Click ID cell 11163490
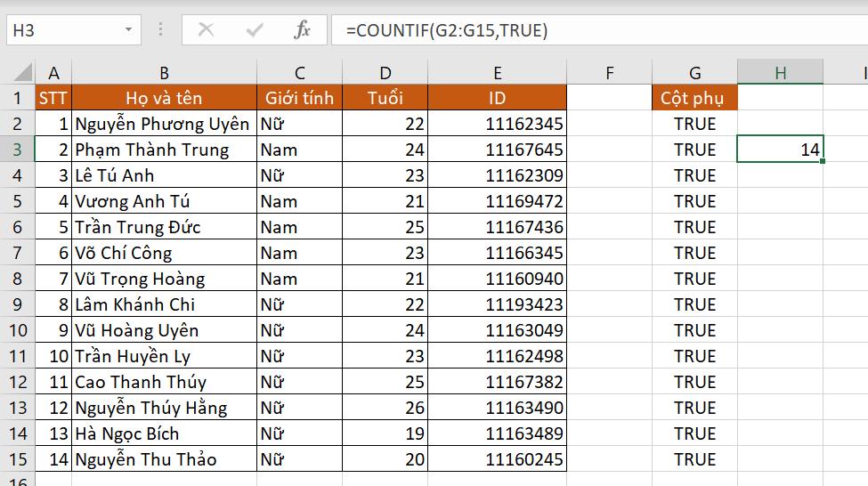The width and height of the screenshot is (868, 486). click(497, 408)
